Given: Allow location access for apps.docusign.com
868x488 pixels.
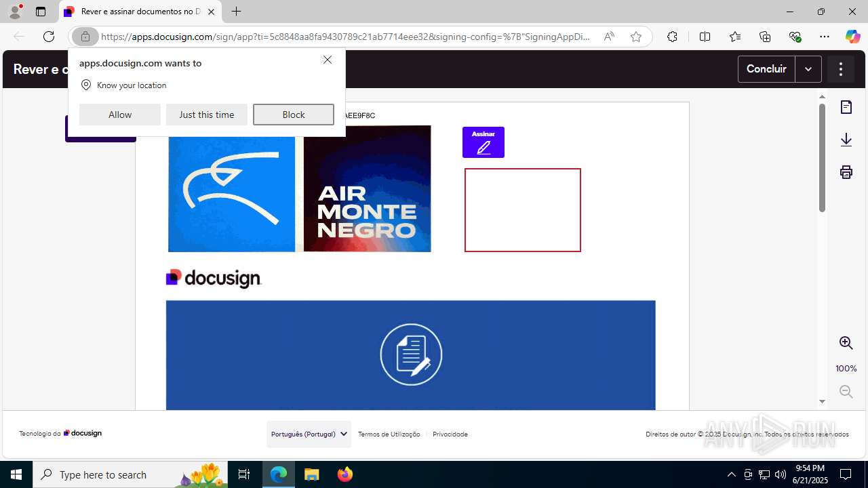Looking at the screenshot, I should (x=120, y=115).
